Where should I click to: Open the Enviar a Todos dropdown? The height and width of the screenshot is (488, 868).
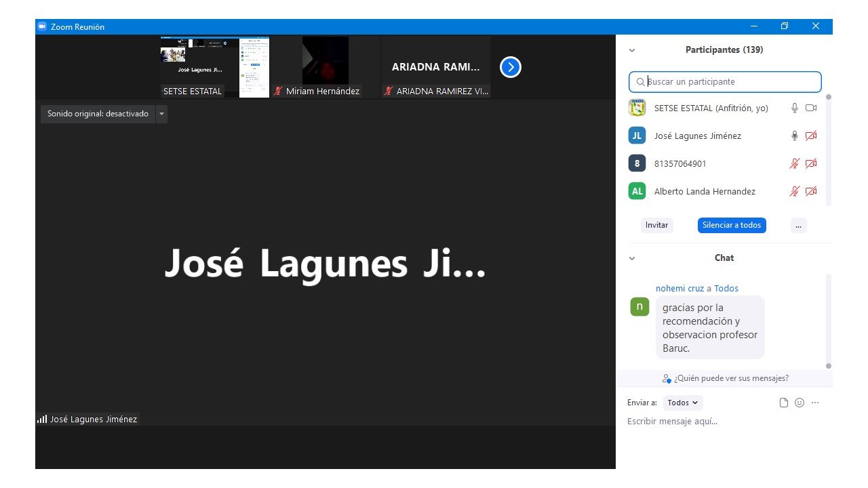click(682, 403)
